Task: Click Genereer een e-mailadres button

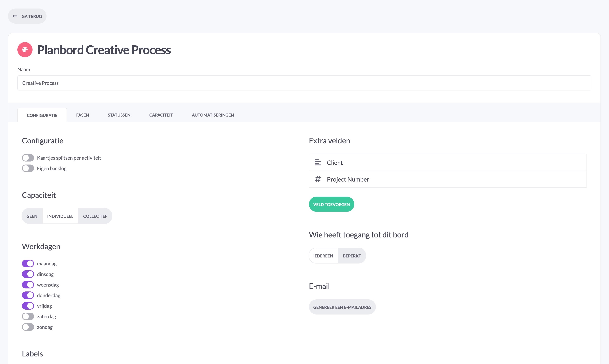Action: tap(342, 307)
